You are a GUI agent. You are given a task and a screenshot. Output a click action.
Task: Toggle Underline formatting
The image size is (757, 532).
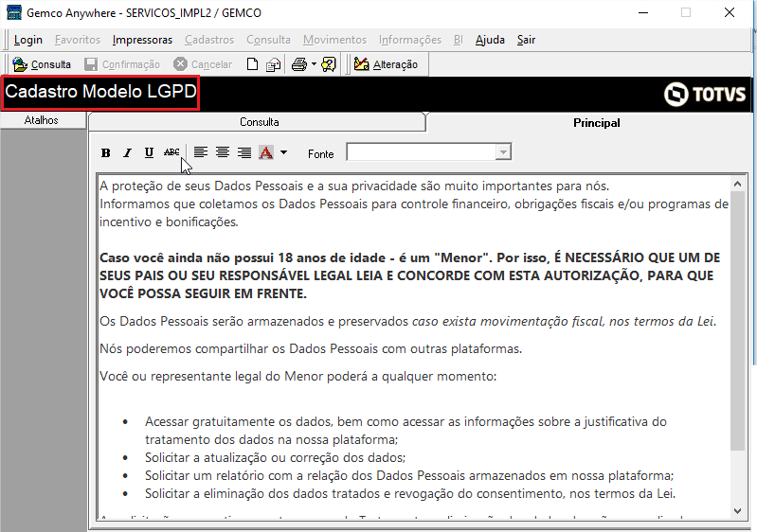pyautogui.click(x=149, y=153)
